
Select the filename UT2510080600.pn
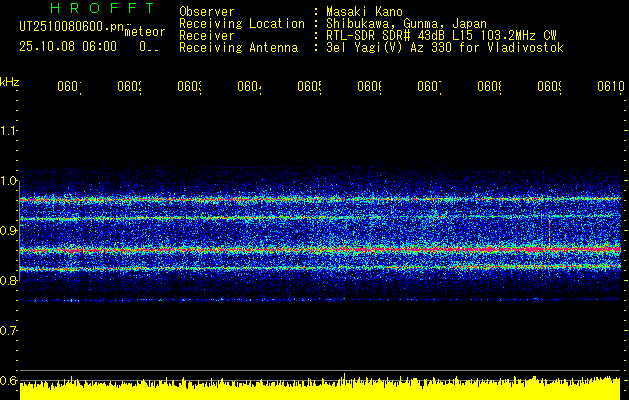[x=71, y=26]
